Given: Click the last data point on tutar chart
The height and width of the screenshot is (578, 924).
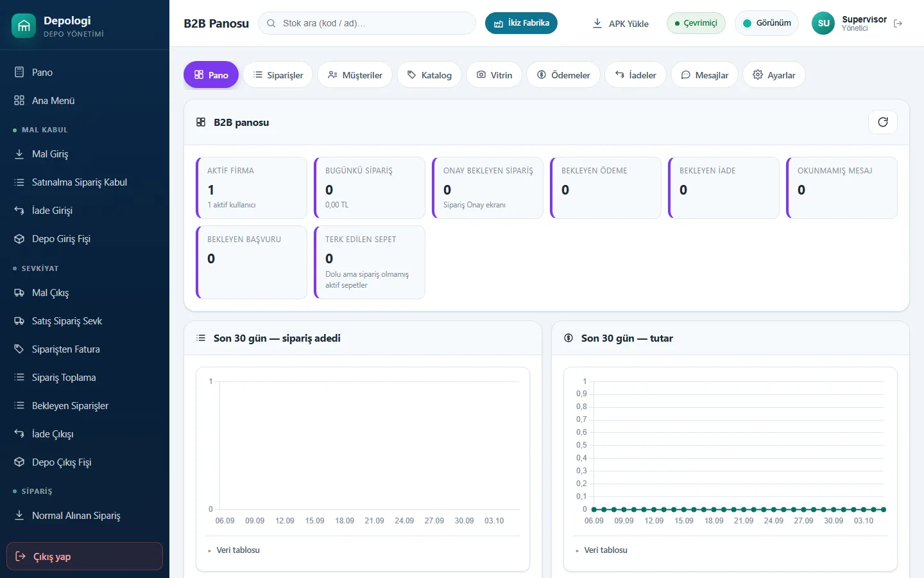Looking at the screenshot, I should 884,509.
